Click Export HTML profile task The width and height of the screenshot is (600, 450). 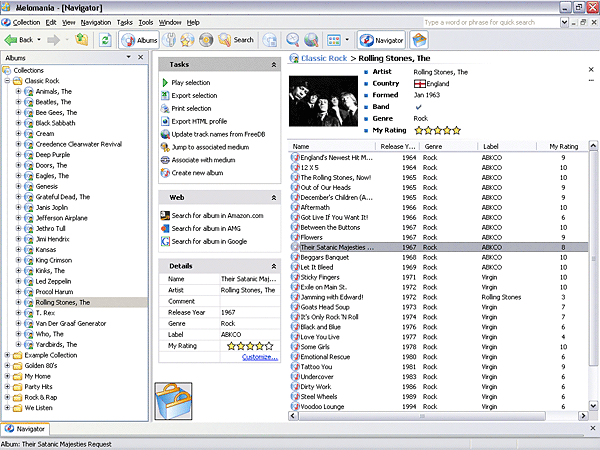(199, 121)
